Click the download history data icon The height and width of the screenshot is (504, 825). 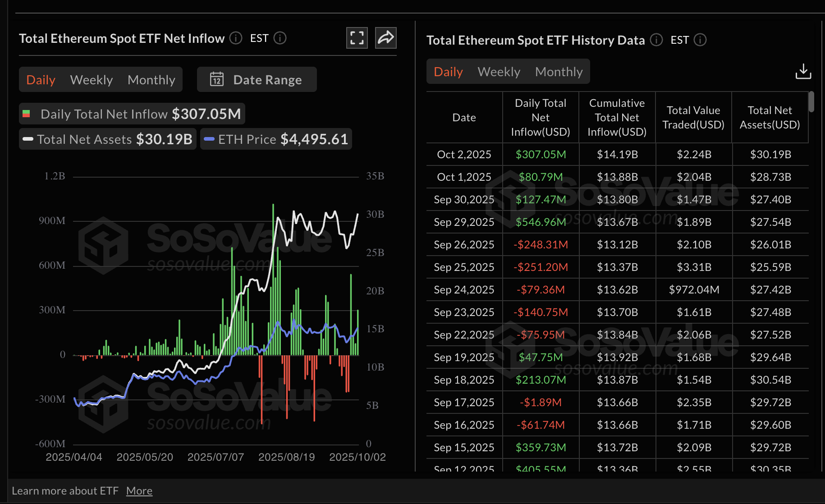[x=803, y=72]
